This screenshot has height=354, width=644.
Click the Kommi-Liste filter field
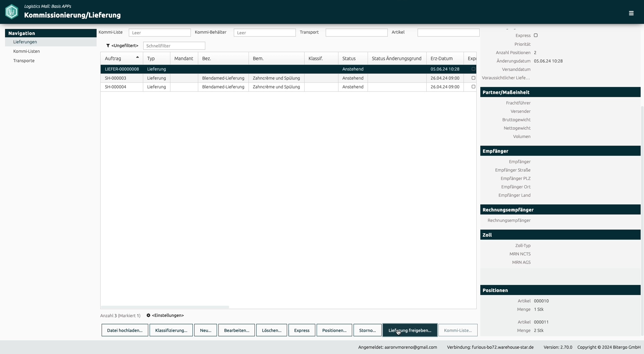[x=160, y=33]
